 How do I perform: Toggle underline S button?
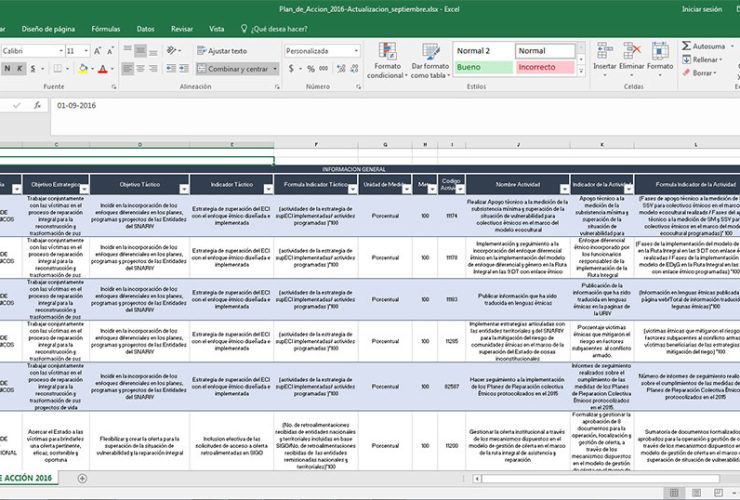pyautogui.click(x=33, y=69)
